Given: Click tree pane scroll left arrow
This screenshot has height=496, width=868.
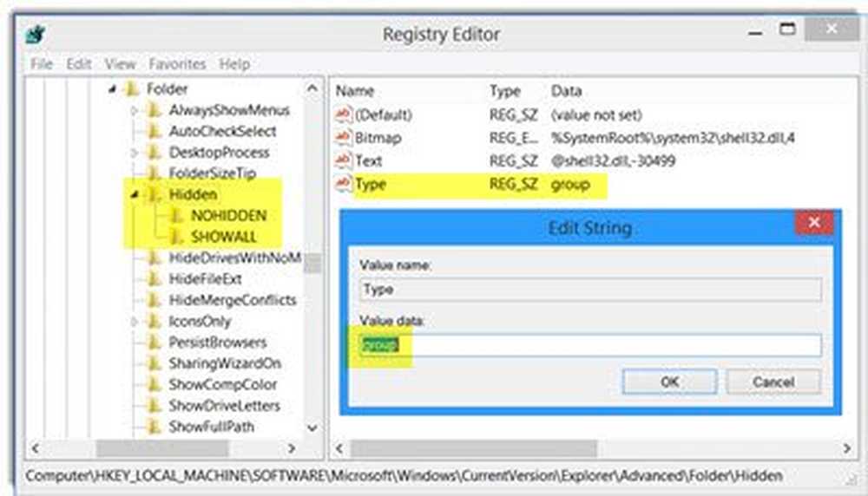Looking at the screenshot, I should click(36, 448).
